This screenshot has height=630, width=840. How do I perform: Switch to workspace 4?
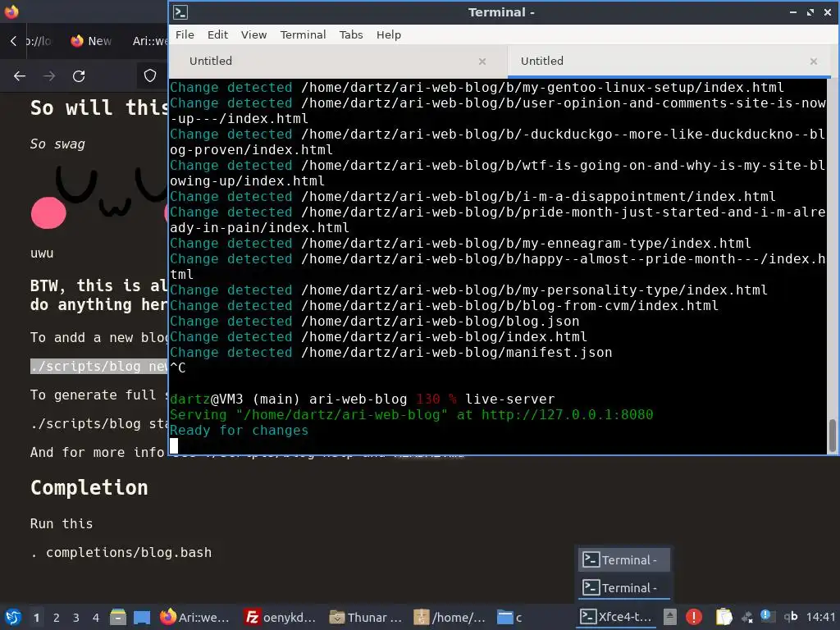pos(96,618)
